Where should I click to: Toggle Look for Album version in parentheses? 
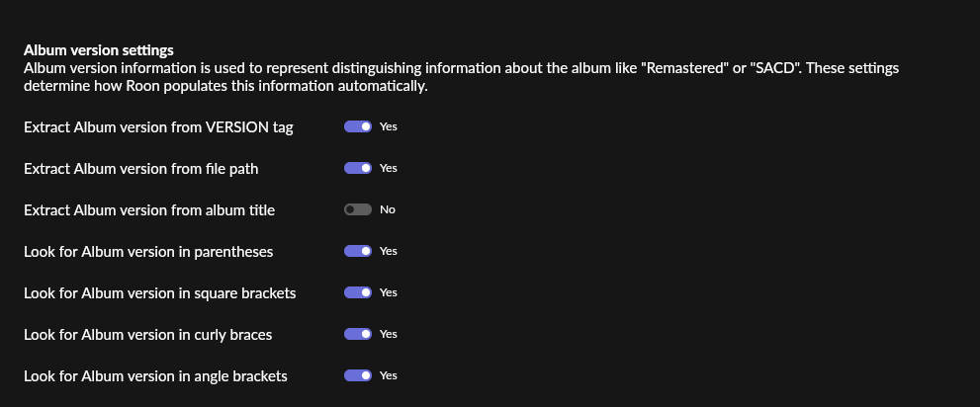click(x=358, y=251)
